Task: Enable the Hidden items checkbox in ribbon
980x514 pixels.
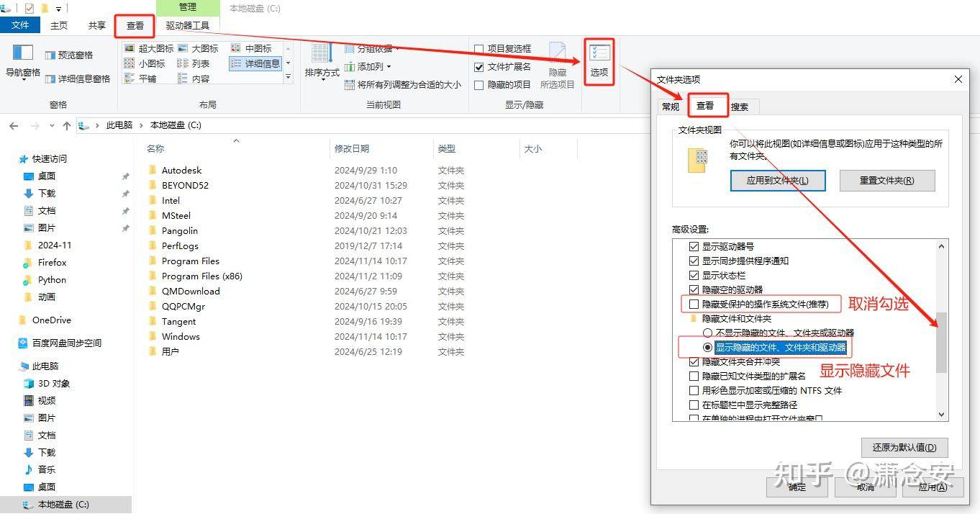Action: click(x=479, y=84)
